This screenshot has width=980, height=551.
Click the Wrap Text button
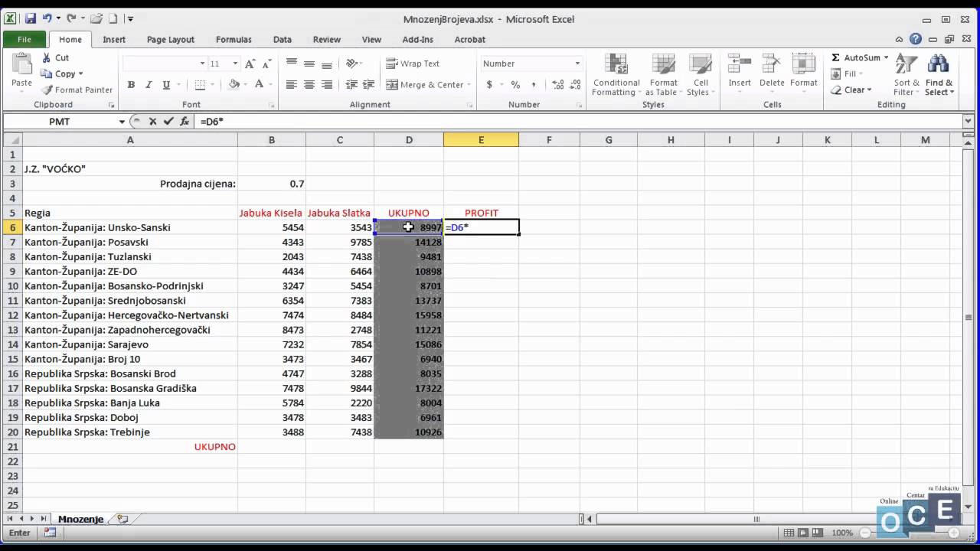(413, 64)
